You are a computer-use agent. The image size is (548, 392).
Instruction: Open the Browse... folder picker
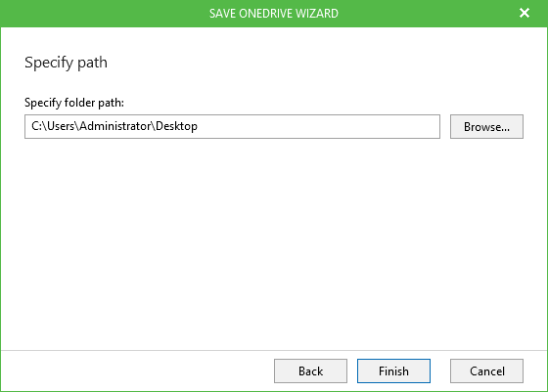(x=486, y=127)
